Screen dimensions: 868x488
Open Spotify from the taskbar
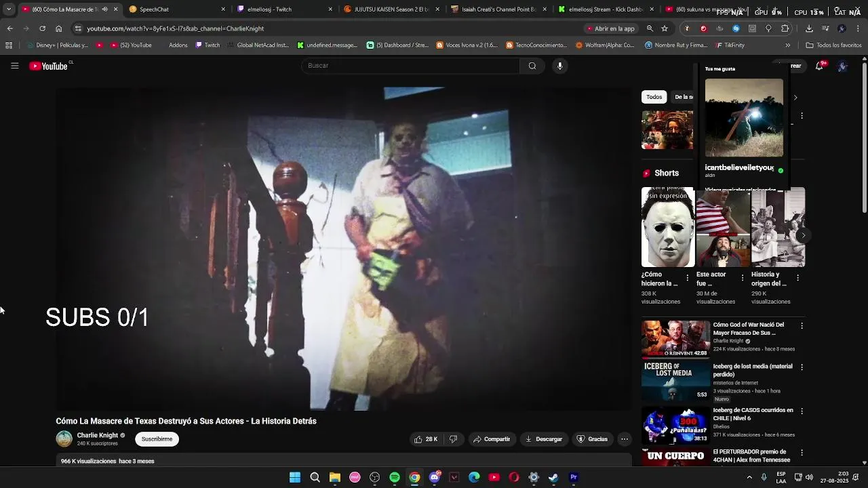tap(395, 477)
